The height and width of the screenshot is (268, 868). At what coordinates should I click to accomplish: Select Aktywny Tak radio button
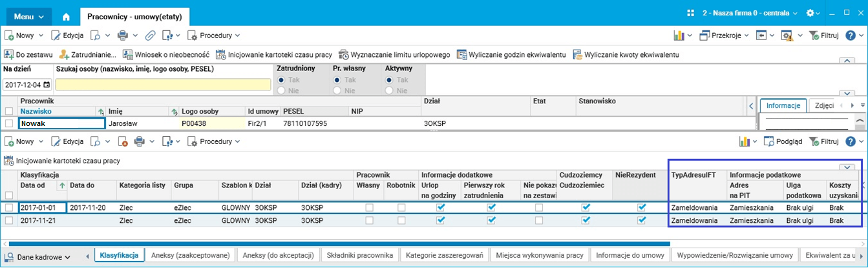click(389, 80)
